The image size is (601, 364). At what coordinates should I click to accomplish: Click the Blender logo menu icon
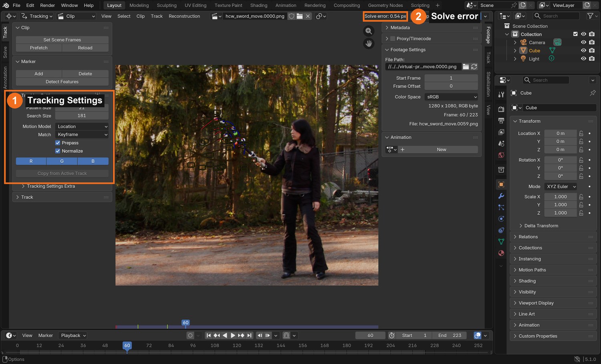[6, 5]
